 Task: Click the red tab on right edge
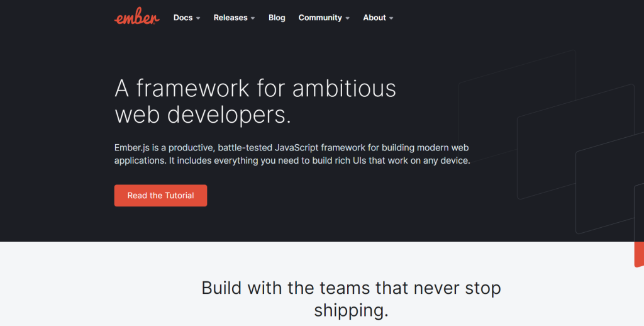click(638, 254)
